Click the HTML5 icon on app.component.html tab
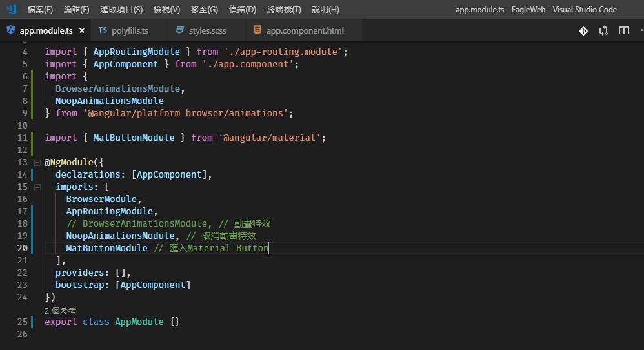 point(257,30)
